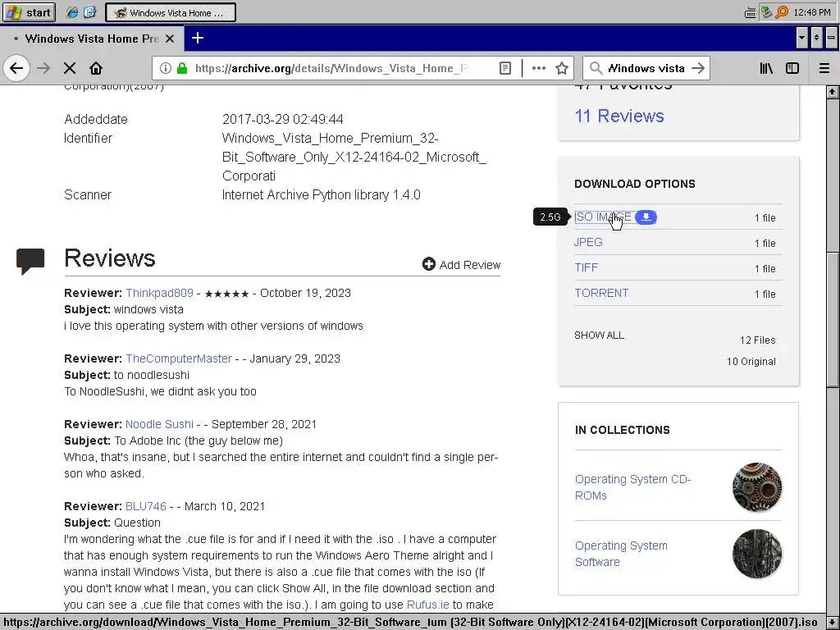840x630 pixels.
Task: Switch to Windows Vista Home taskbar window button
Action: pyautogui.click(x=171, y=13)
